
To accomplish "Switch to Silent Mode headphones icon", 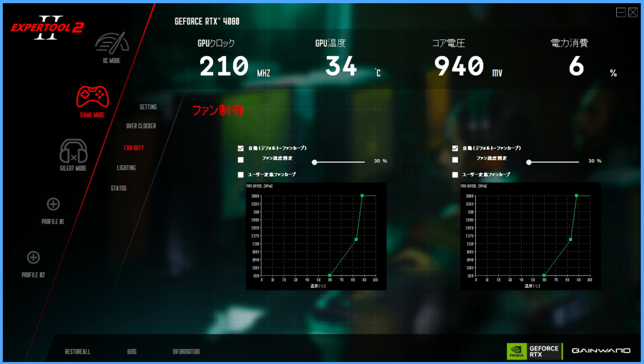I will (x=73, y=151).
